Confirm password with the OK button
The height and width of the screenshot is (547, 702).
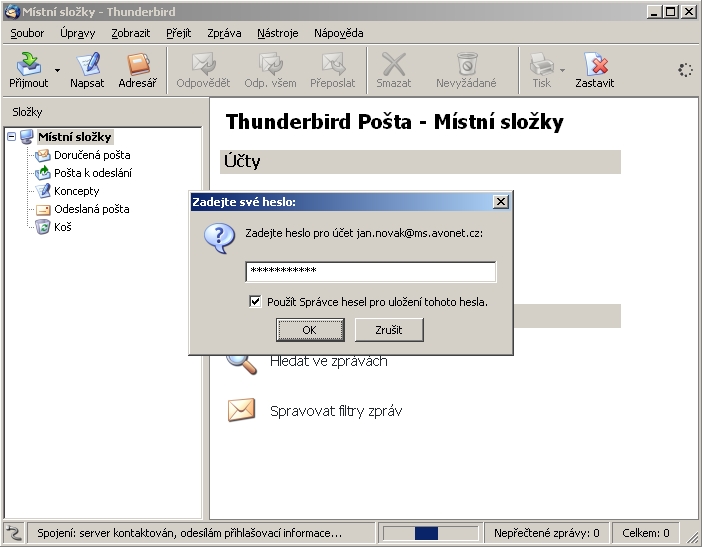(309, 329)
